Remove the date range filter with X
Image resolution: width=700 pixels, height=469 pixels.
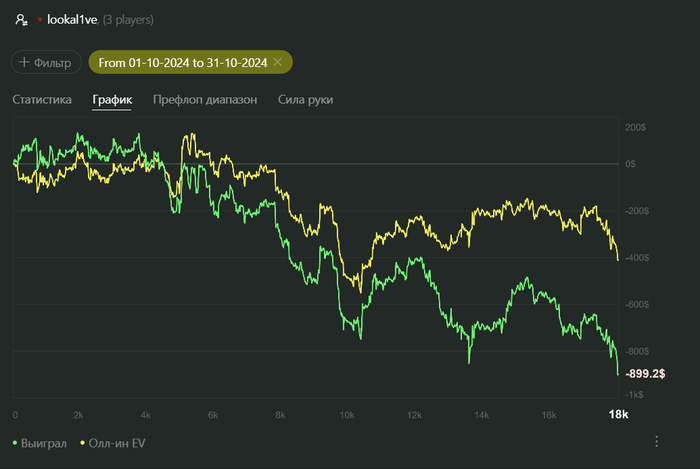[x=278, y=62]
